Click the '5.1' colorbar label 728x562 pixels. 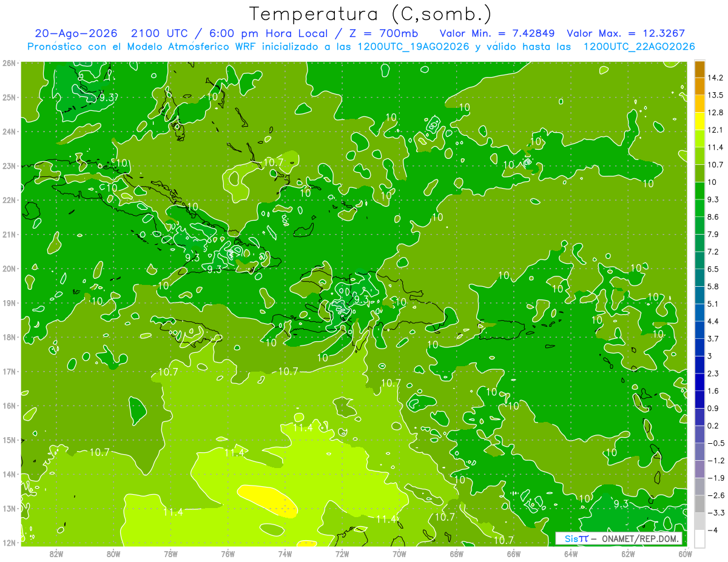click(713, 304)
